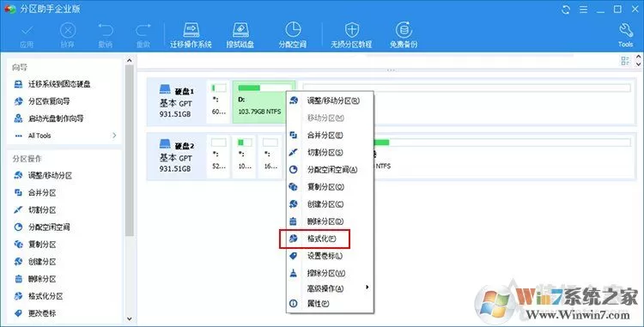Choose 复制分区(O) in context menu
The width and height of the screenshot is (644, 327).
tap(330, 187)
